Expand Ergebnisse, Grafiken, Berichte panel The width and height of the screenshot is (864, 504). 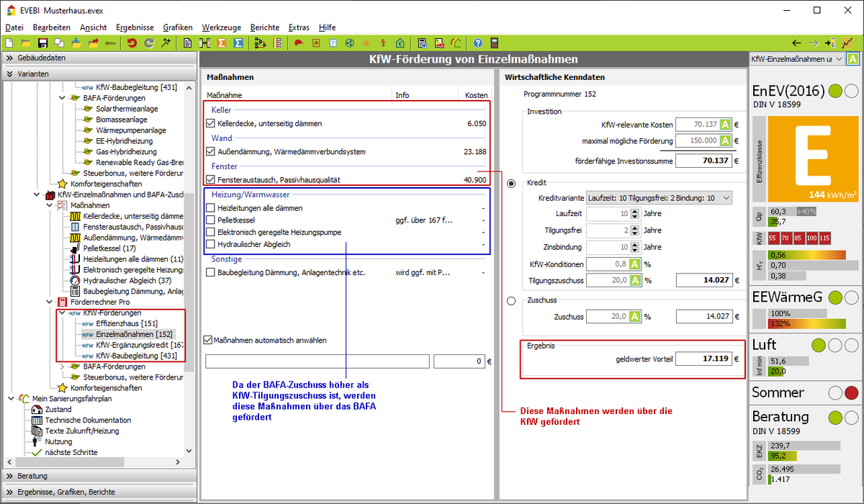99,492
